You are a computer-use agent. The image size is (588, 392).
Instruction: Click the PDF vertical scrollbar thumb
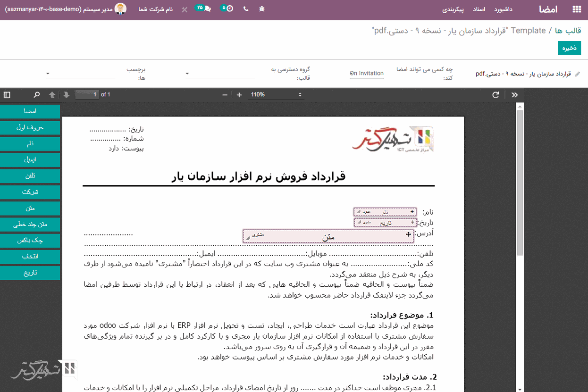point(520,183)
